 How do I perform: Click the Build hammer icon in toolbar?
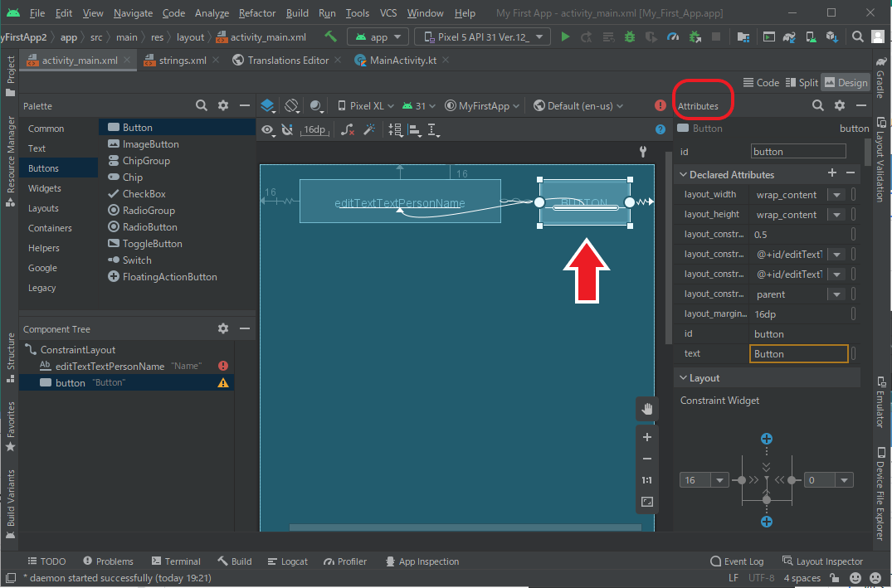click(x=330, y=37)
